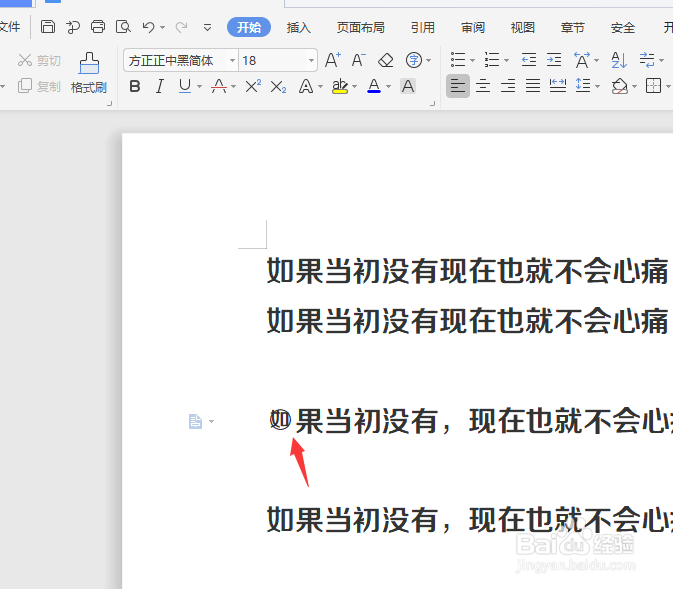Select Align Right
This screenshot has width=673, height=589.
508,86
